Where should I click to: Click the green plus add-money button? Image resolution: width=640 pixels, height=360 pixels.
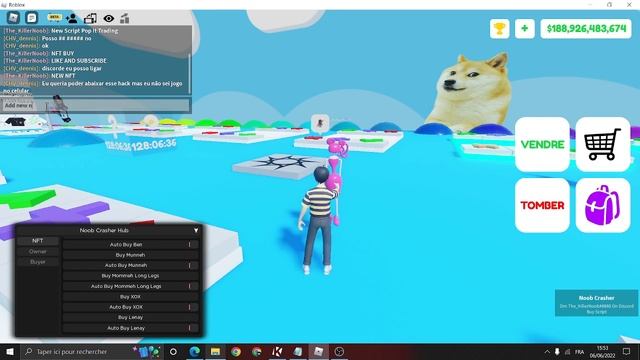524,29
